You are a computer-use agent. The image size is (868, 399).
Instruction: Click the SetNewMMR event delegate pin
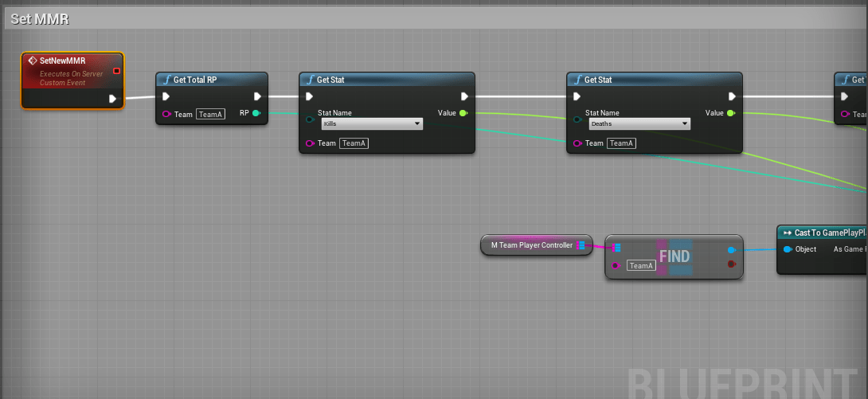click(x=116, y=71)
